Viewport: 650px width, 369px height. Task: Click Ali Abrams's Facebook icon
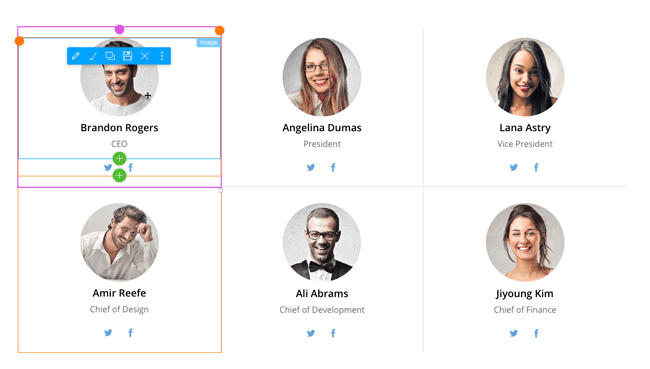(x=333, y=333)
